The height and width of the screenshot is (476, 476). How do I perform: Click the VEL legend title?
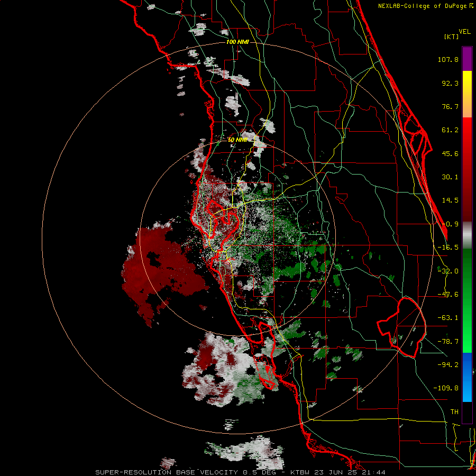[x=464, y=32]
